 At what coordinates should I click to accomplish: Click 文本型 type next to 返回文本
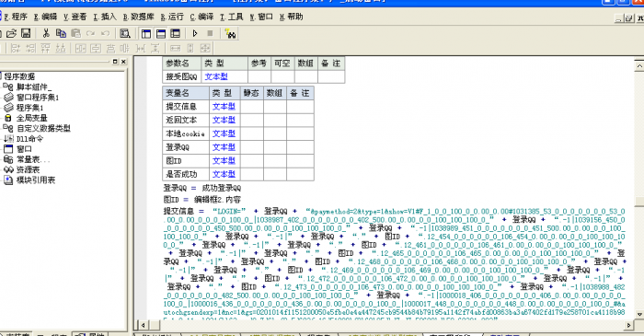coord(224,120)
